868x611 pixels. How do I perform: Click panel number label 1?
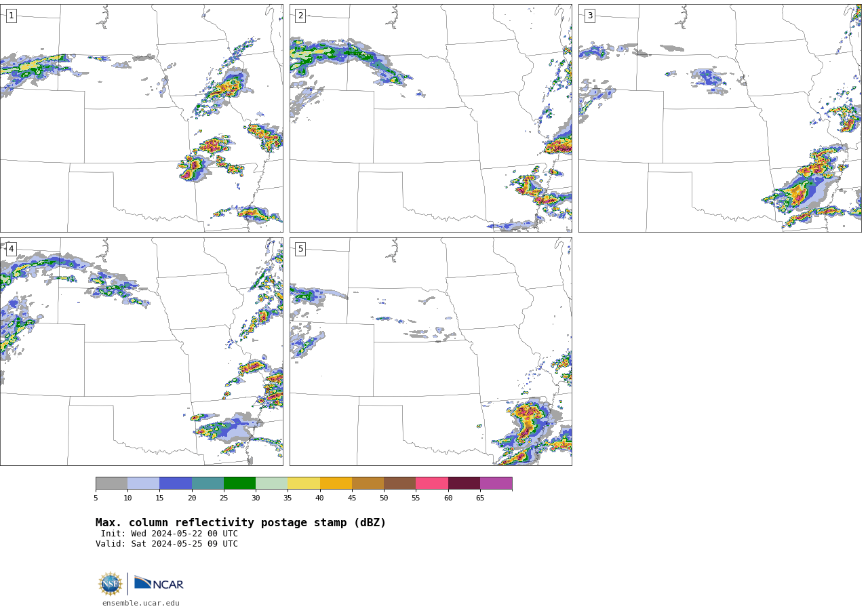click(x=11, y=16)
